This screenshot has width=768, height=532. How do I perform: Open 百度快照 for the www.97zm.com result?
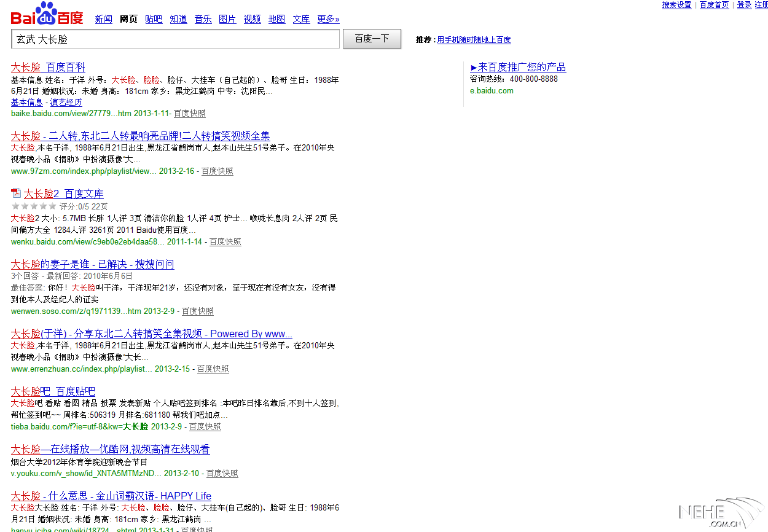(x=217, y=171)
